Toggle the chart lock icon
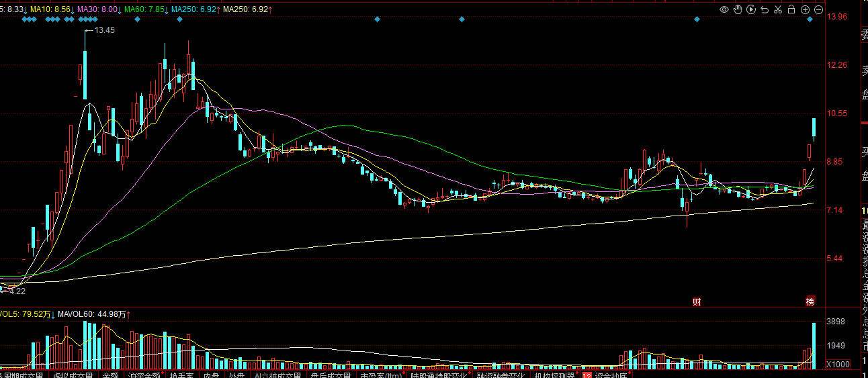Screen dimensions: 868x378 tap(791, 9)
